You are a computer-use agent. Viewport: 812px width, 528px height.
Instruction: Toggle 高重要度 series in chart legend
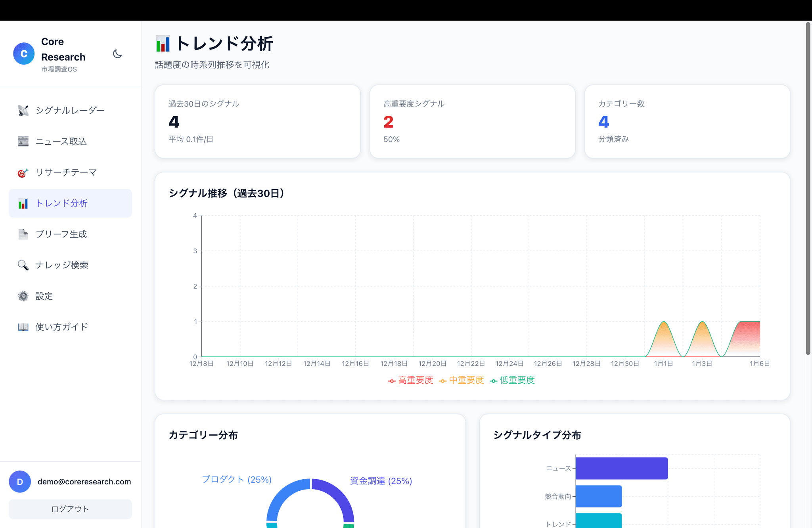click(x=411, y=381)
